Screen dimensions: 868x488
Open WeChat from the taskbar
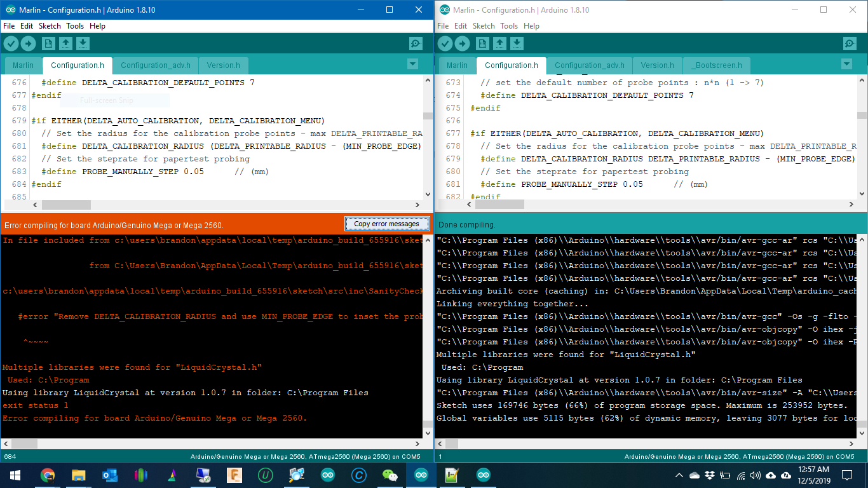click(390, 475)
